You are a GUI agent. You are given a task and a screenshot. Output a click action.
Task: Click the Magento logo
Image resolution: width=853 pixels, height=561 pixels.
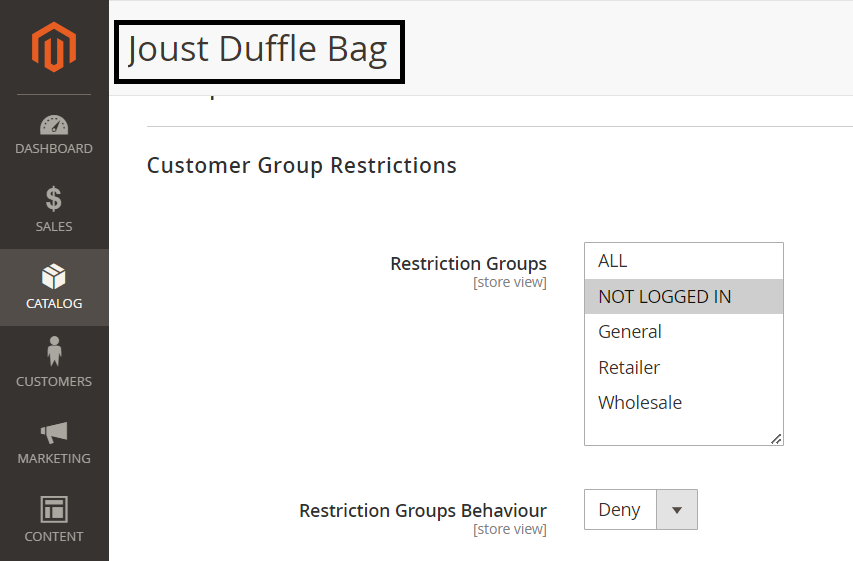[54, 47]
